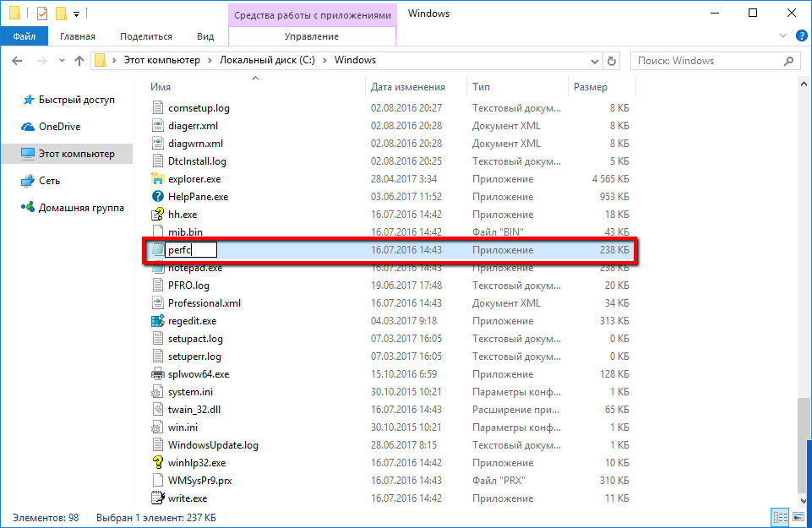Click the regedit.exe registry icon
The height and width of the screenshot is (528, 812).
pos(158,321)
